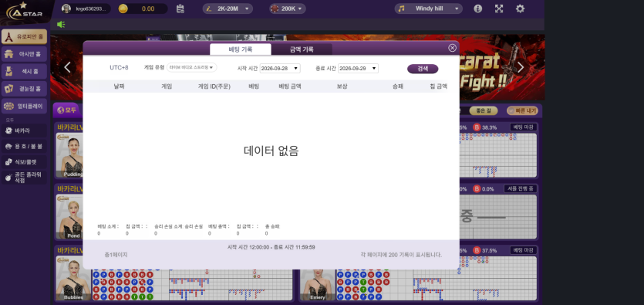The image size is (644, 305).
Task: Open the fourth sidebar hall with cards icon
Action: [24, 88]
